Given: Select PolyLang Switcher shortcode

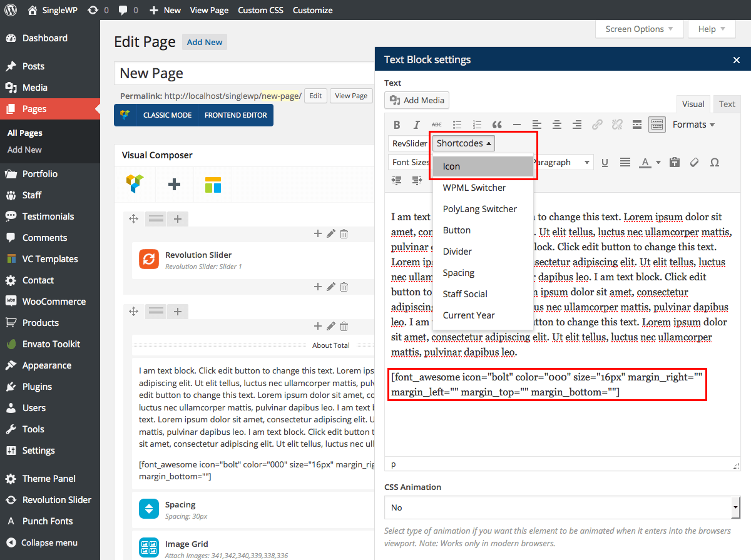Looking at the screenshot, I should pyautogui.click(x=483, y=209).
